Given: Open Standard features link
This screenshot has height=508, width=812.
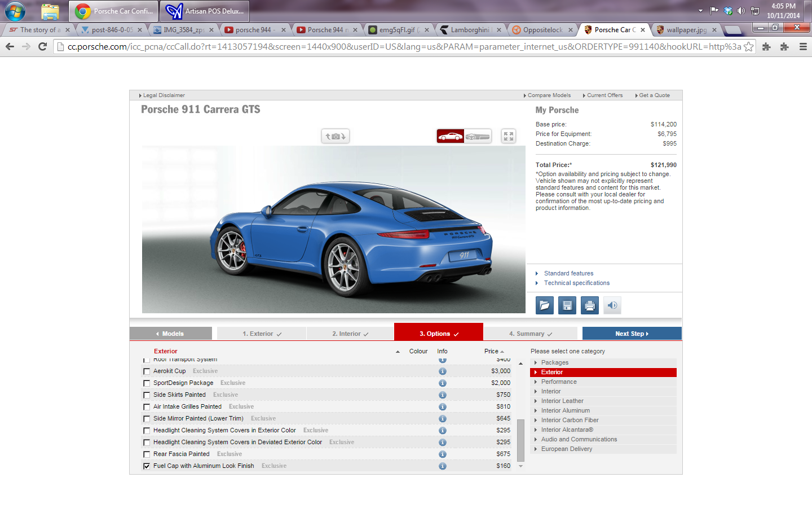Looking at the screenshot, I should coord(568,274).
